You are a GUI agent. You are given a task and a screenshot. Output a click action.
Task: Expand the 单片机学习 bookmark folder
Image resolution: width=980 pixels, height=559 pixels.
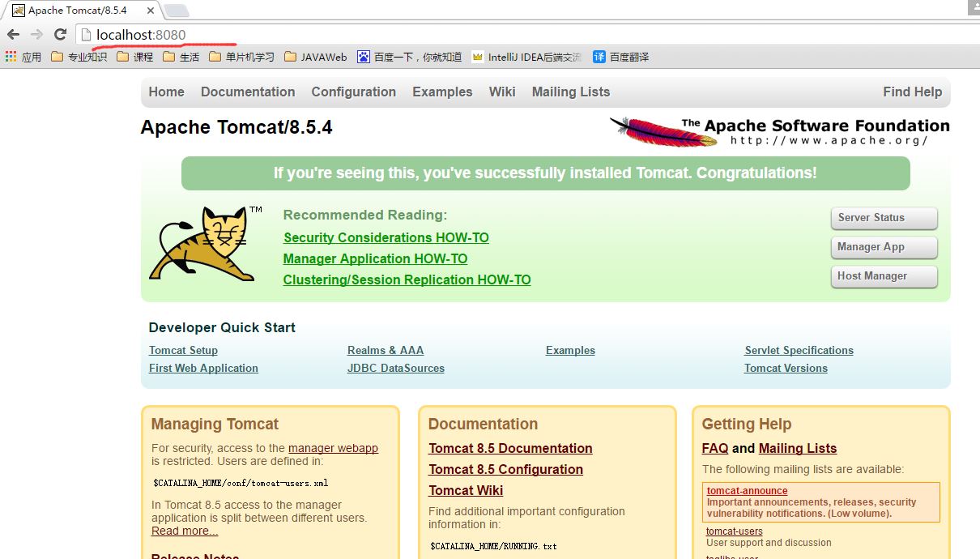tap(241, 57)
